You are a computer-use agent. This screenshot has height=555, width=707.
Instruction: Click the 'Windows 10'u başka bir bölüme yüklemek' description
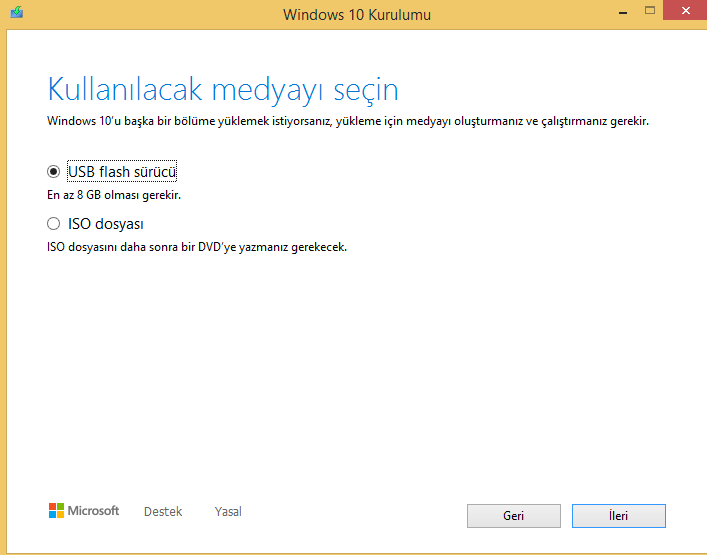(x=348, y=121)
